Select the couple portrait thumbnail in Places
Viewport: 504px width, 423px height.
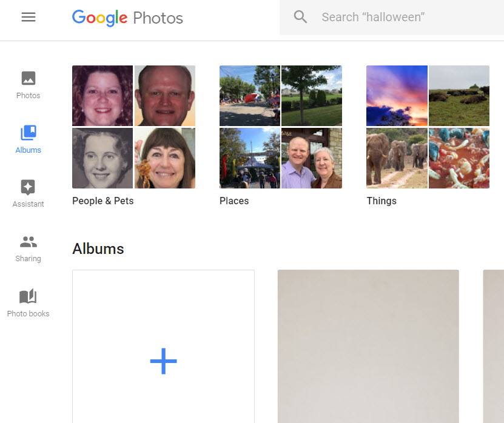click(312, 158)
